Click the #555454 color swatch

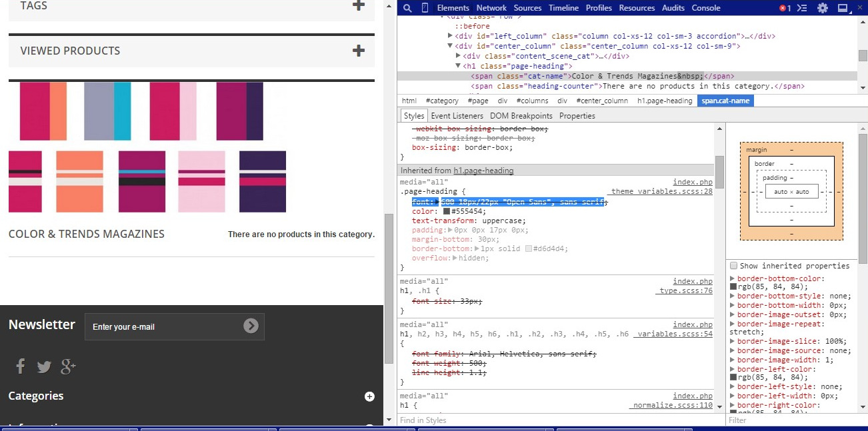click(x=446, y=211)
